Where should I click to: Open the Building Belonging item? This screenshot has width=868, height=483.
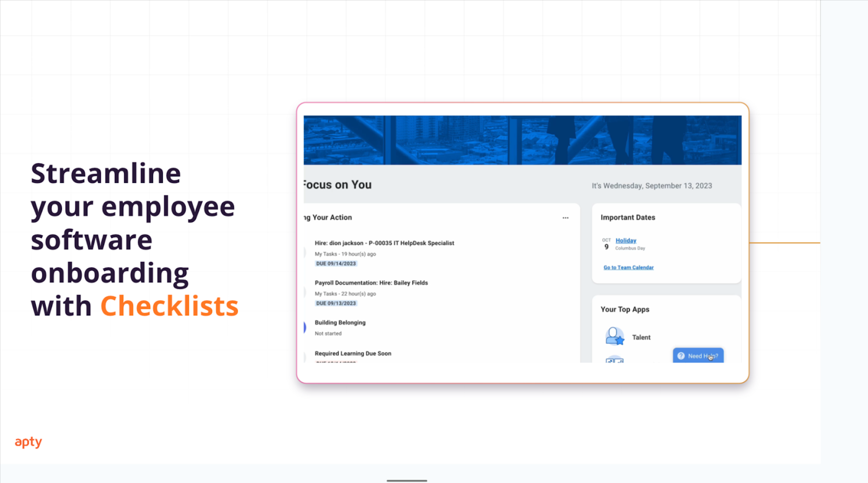tap(340, 322)
